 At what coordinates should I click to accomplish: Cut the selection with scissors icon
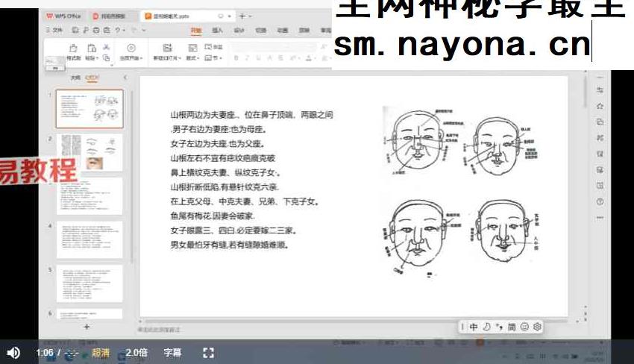tap(107, 47)
